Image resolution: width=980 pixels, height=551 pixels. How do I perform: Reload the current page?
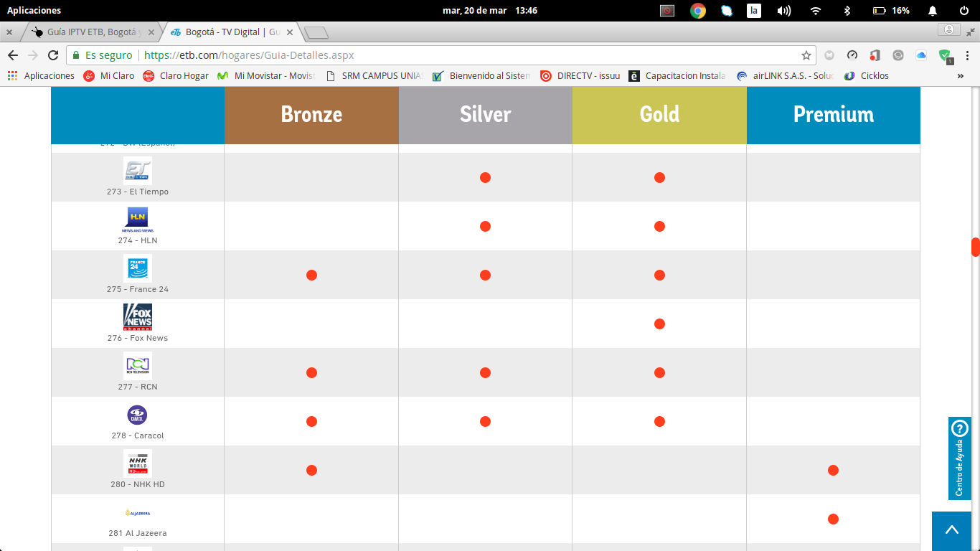[x=53, y=55]
